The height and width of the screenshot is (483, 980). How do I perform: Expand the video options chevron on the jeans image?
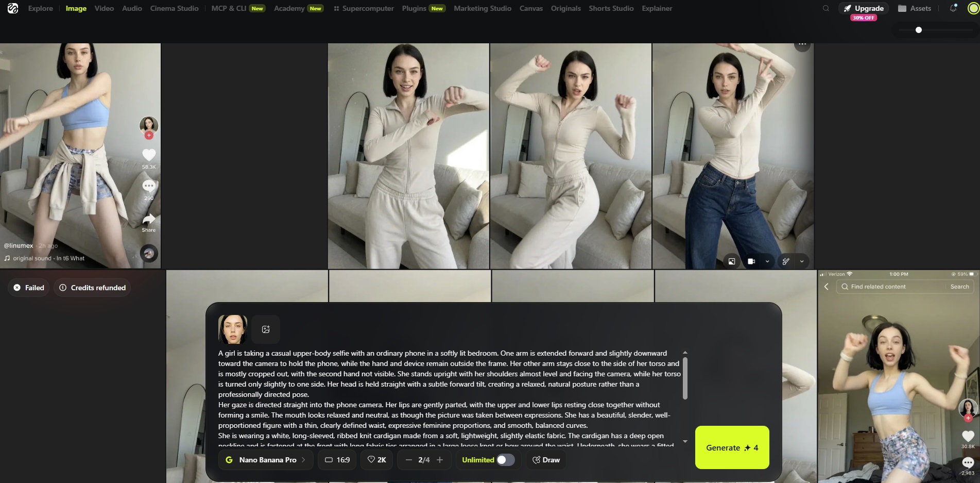coord(767,261)
